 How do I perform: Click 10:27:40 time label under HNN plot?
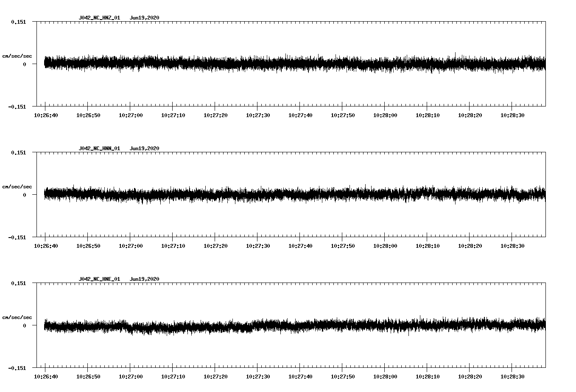[300, 246]
